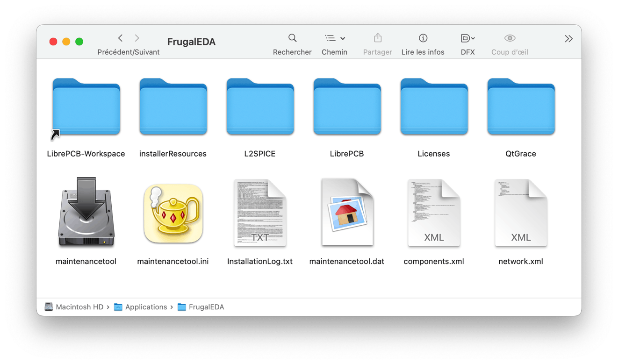Select the maintenancetool.ini file icon
618x364 pixels.
[173, 213]
